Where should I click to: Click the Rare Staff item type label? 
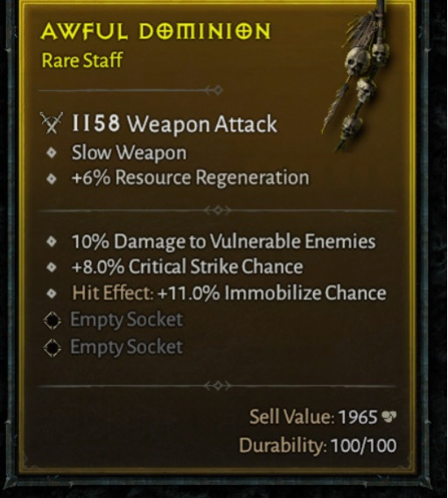pyautogui.click(x=82, y=60)
